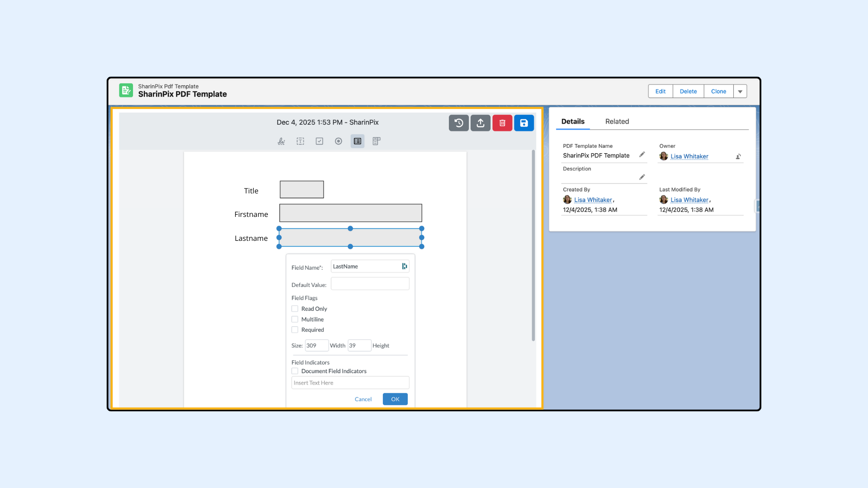Check the Multiline field flag
This screenshot has width=868, height=488.
coord(295,319)
